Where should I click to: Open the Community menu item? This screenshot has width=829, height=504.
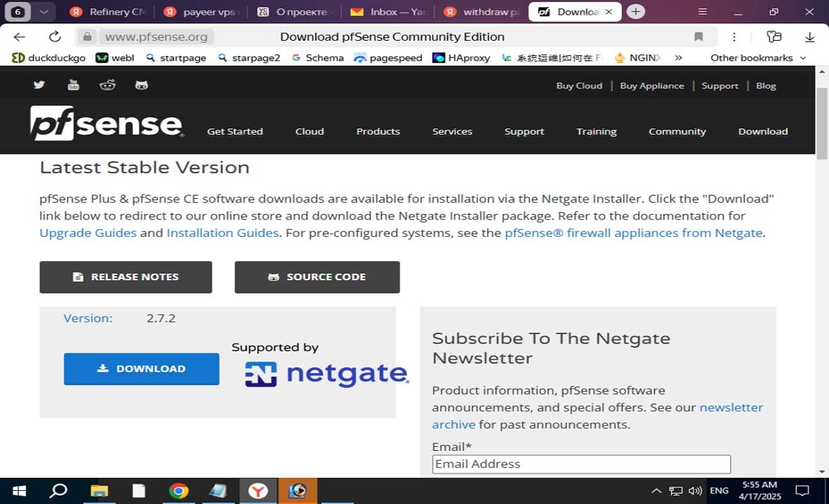[x=677, y=131]
